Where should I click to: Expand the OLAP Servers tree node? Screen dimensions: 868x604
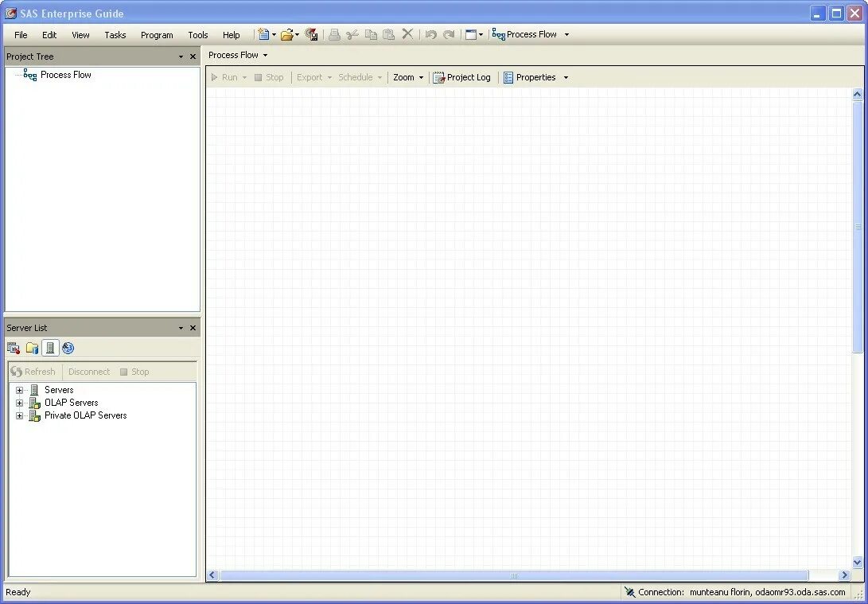click(x=19, y=403)
